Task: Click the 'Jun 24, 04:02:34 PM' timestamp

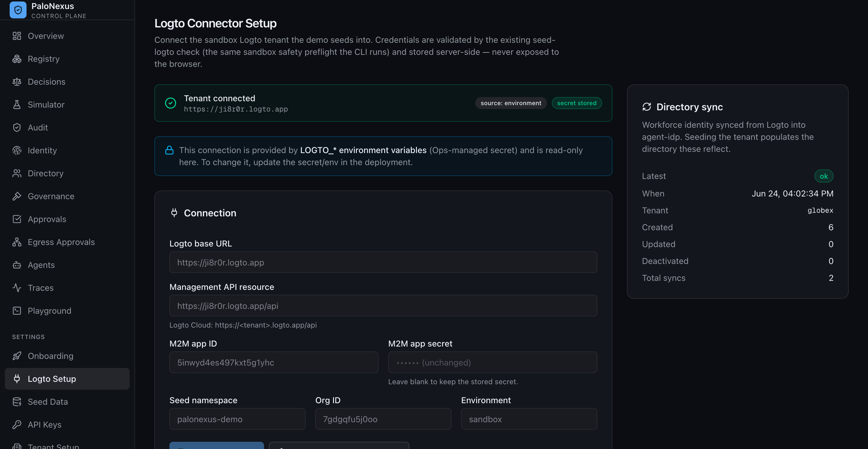Action: (x=793, y=194)
